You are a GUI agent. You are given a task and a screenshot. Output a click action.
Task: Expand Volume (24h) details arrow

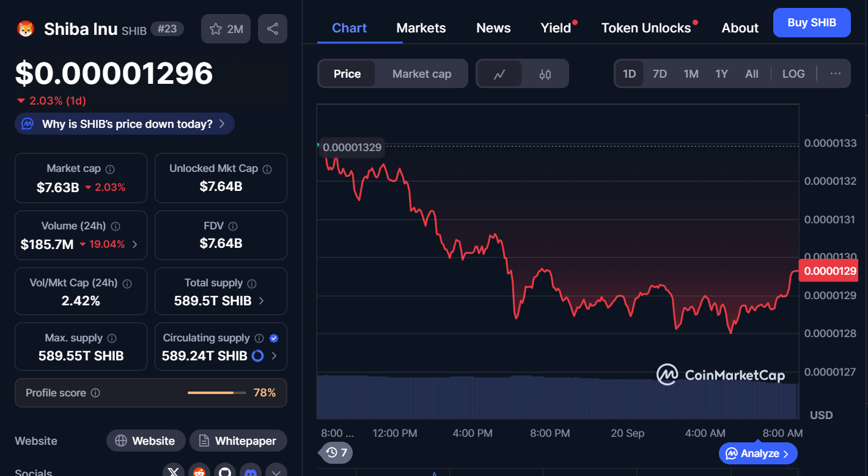coord(135,244)
